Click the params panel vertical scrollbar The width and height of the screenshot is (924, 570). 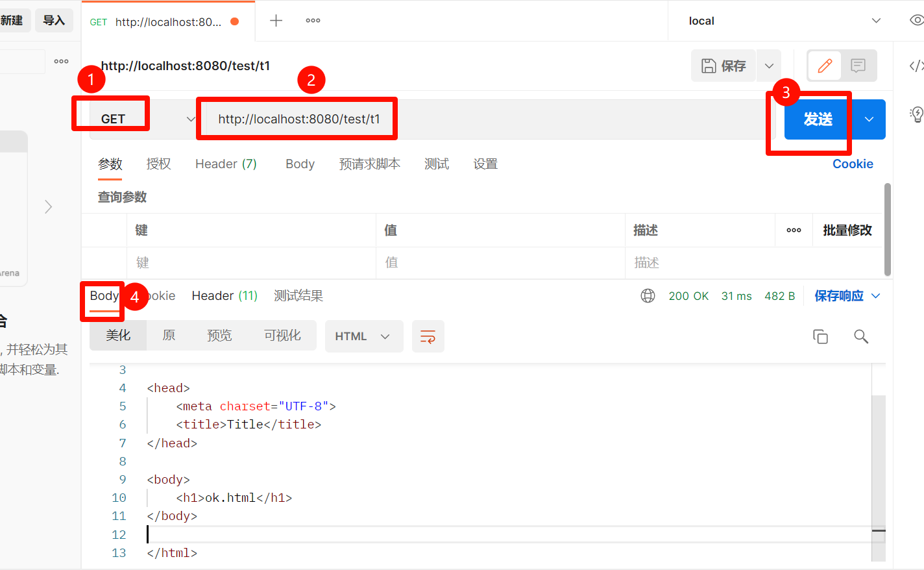[x=888, y=230]
